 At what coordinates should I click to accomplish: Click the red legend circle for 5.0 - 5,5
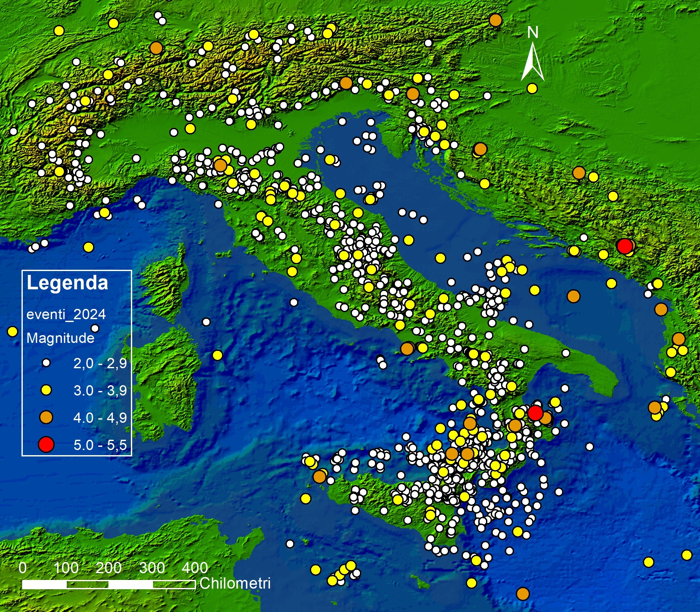pyautogui.click(x=46, y=445)
